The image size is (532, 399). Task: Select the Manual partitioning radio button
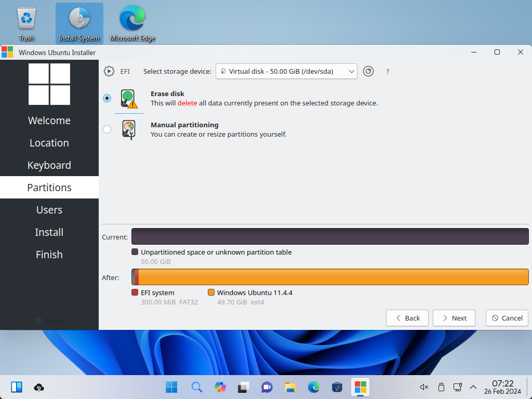(107, 129)
